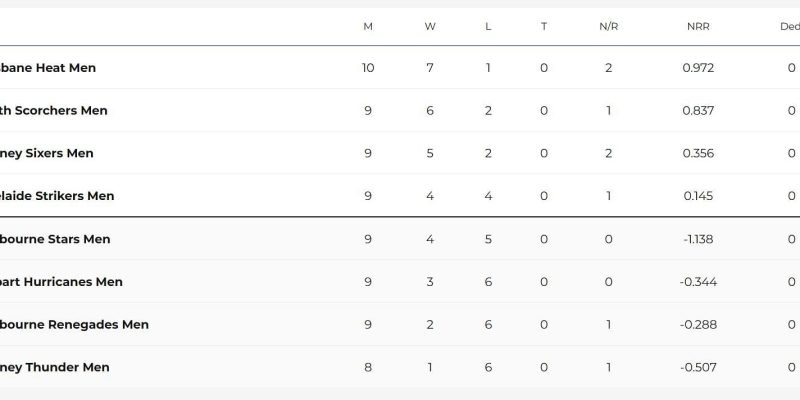Click the 0.356 NRR value
This screenshot has width=800, height=400.
click(698, 154)
